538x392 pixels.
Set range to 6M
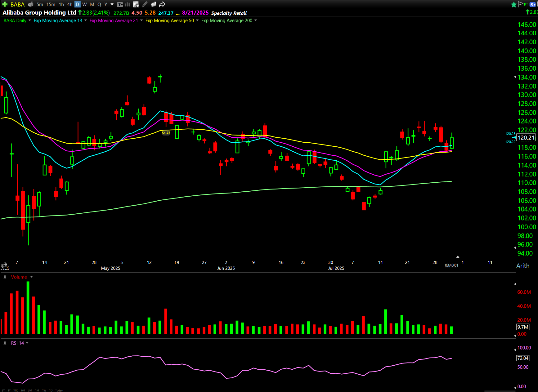point(23,390)
